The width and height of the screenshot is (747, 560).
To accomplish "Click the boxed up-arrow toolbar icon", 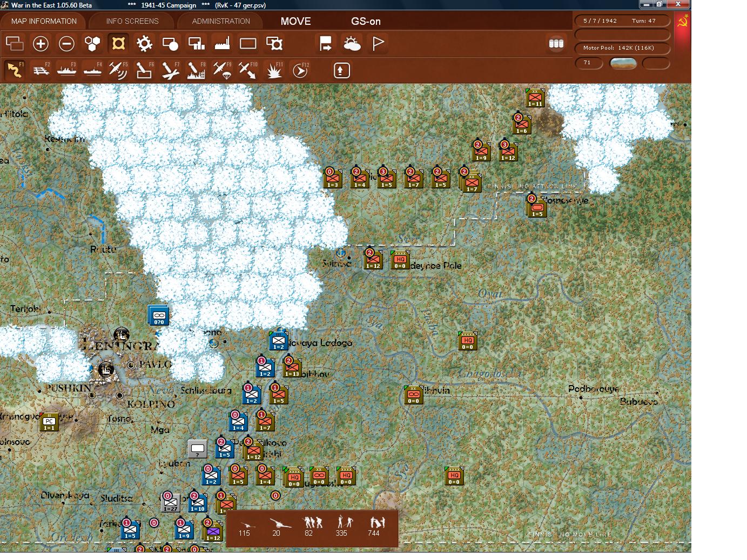I will (341, 70).
